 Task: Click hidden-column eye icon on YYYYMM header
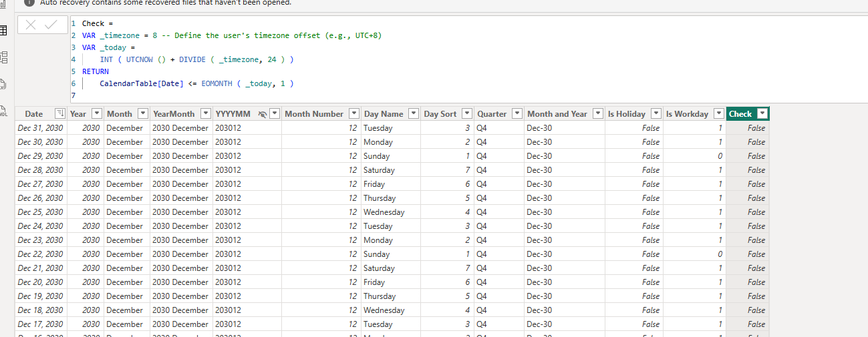pyautogui.click(x=263, y=114)
